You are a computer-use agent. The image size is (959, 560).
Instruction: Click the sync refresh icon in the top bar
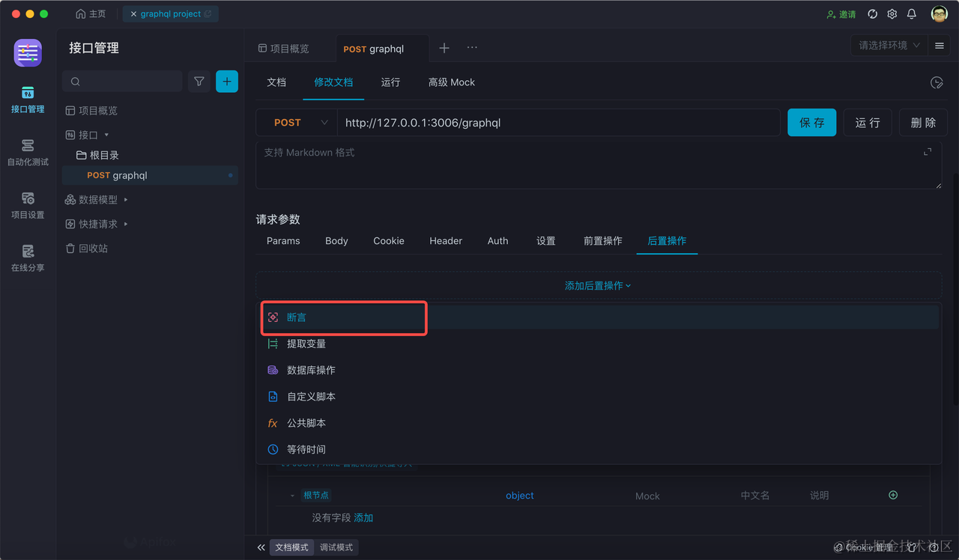coord(871,13)
